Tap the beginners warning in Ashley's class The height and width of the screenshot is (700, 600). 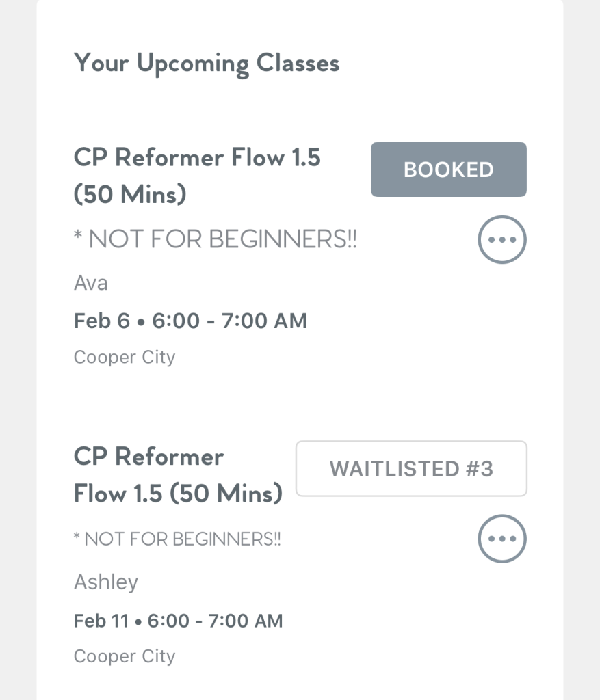177,539
